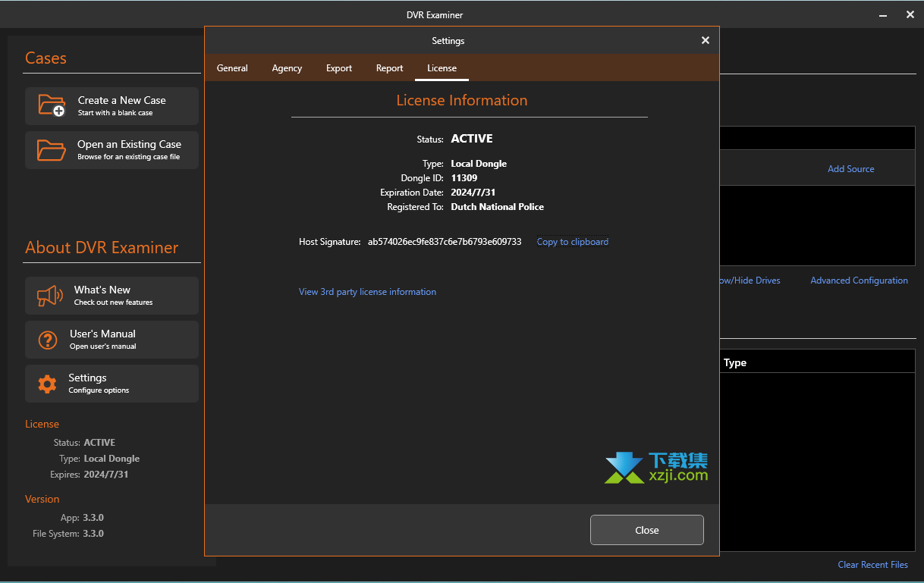Open Advanced Configuration link
The image size is (924, 583).
click(x=859, y=281)
